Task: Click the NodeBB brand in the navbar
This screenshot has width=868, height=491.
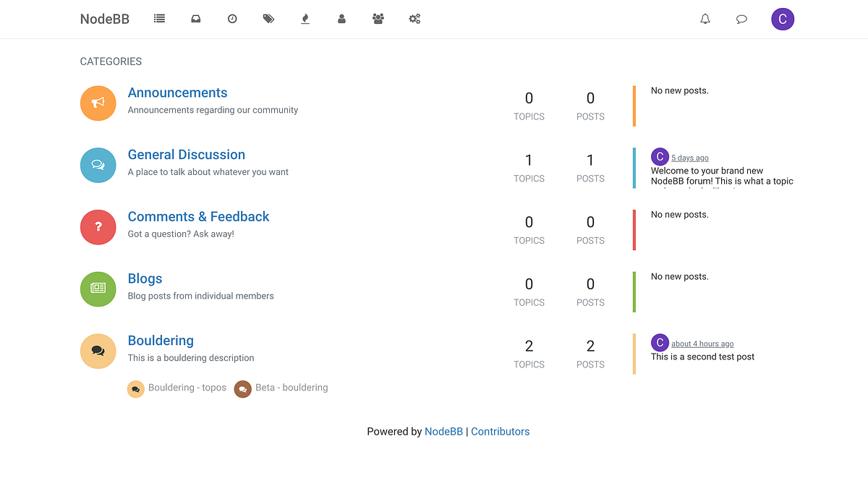Action: [104, 19]
